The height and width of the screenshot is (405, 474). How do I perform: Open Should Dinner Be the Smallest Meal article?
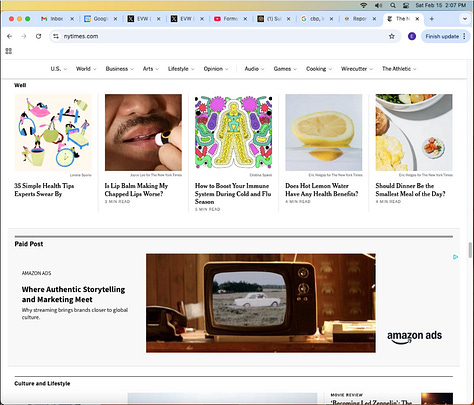point(410,190)
